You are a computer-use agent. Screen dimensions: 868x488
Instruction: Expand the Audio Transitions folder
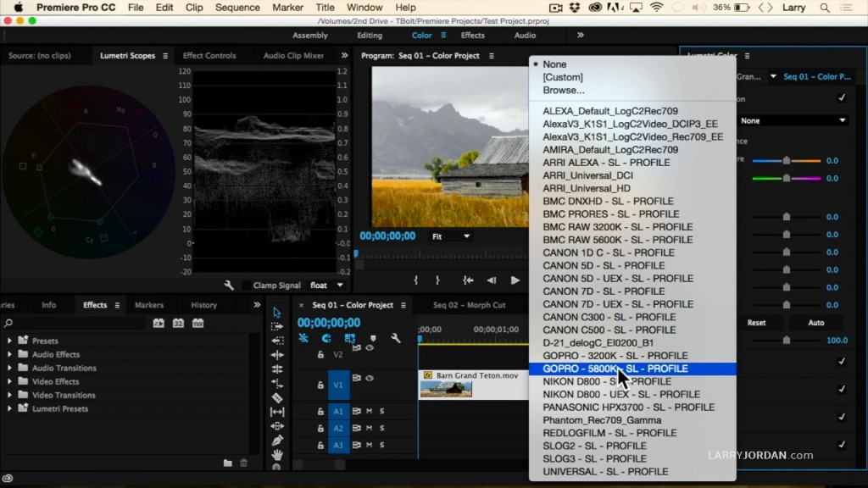(x=9, y=368)
